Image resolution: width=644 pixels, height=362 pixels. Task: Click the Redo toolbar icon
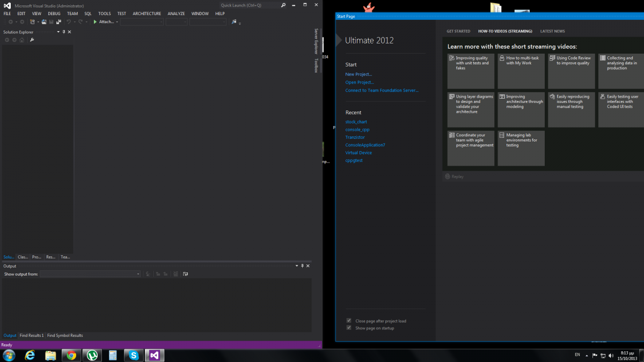tap(80, 22)
